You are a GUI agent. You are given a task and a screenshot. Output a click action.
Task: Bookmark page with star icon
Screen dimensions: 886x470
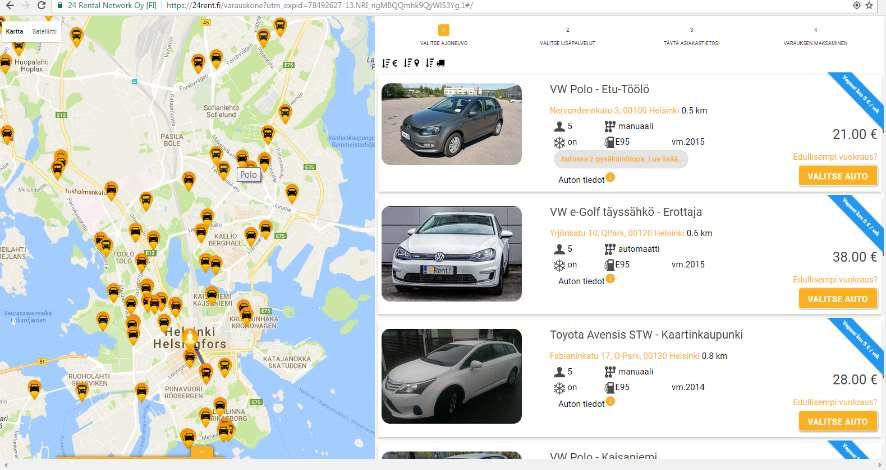pos(869,5)
